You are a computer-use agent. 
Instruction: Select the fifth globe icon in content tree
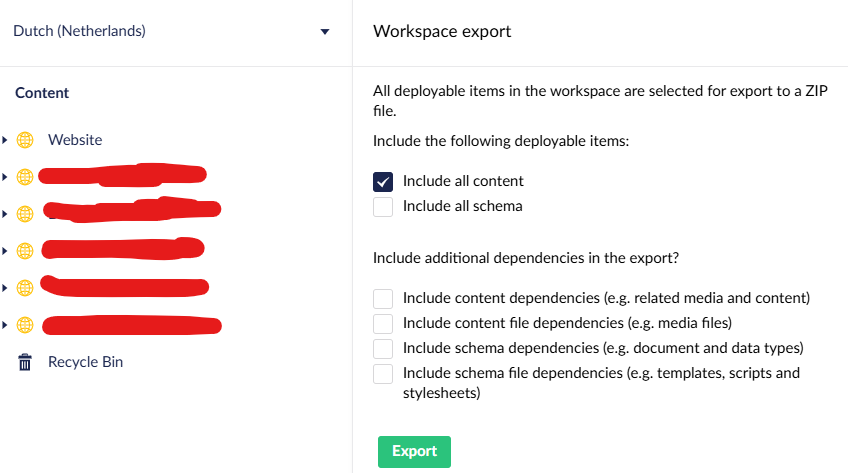click(x=25, y=288)
